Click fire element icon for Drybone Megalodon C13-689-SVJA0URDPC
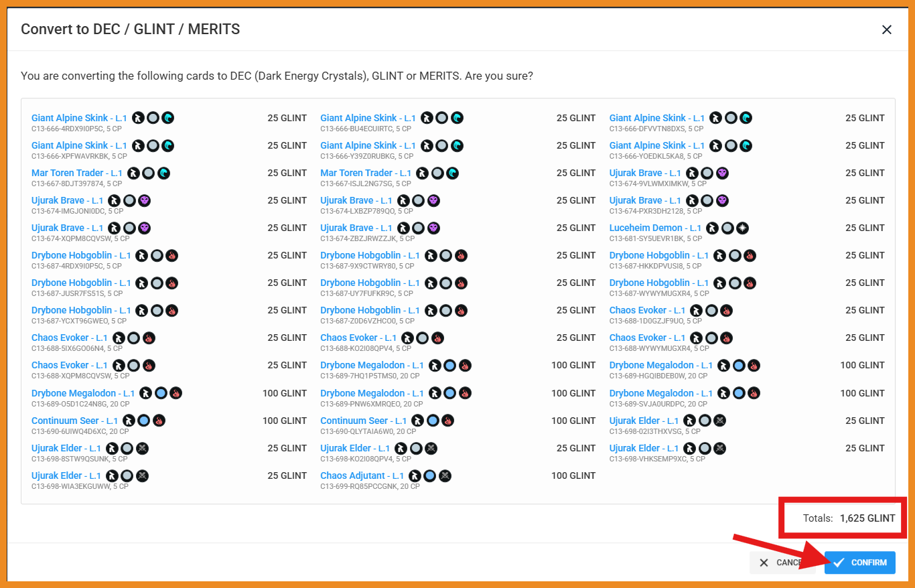 pos(754,393)
